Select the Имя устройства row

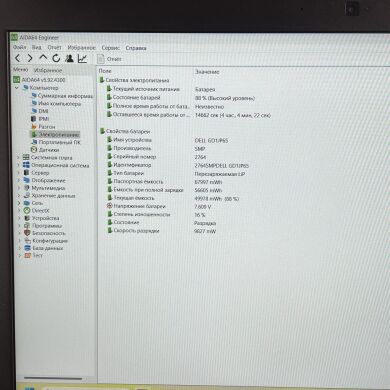point(129,140)
